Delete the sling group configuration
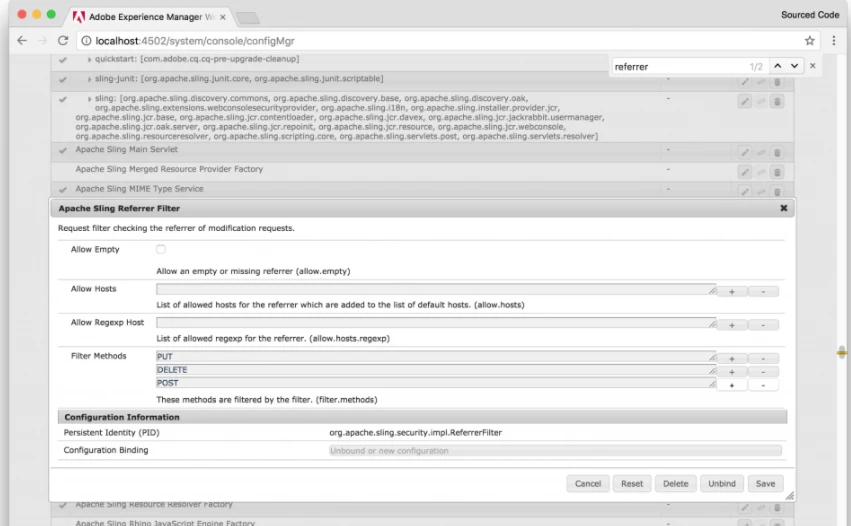Screen dimensions: 851x526 777,102
